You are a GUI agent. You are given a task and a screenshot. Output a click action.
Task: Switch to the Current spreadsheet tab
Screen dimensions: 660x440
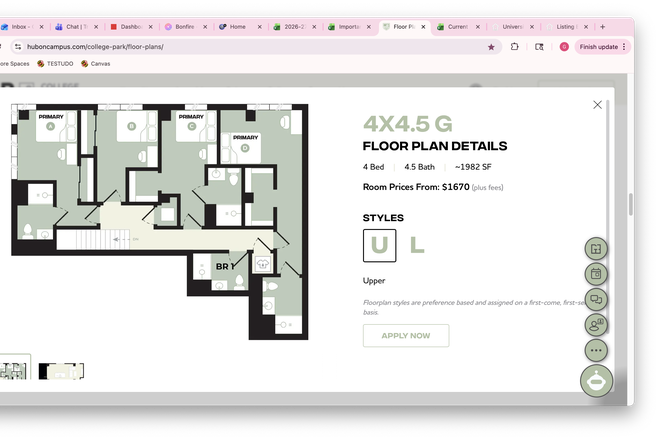coord(458,27)
